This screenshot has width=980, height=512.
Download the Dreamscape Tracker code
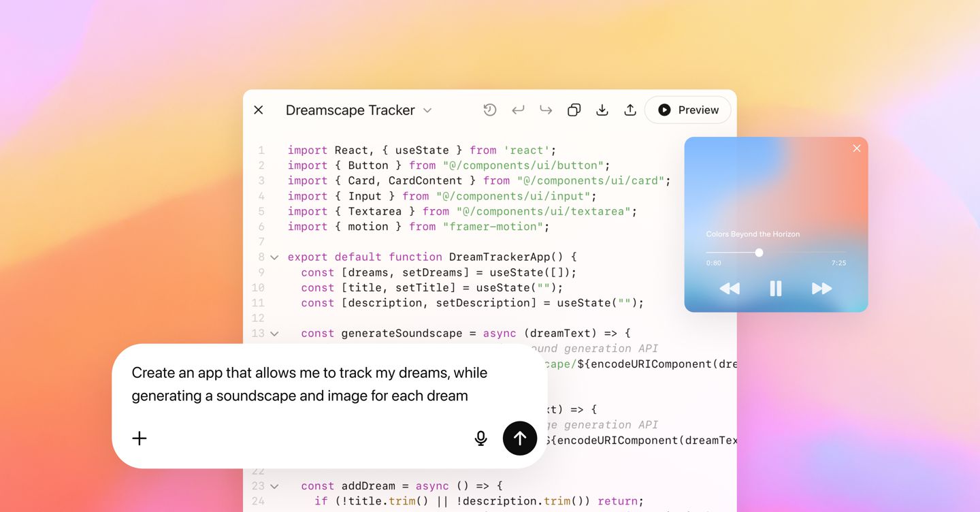click(x=602, y=110)
